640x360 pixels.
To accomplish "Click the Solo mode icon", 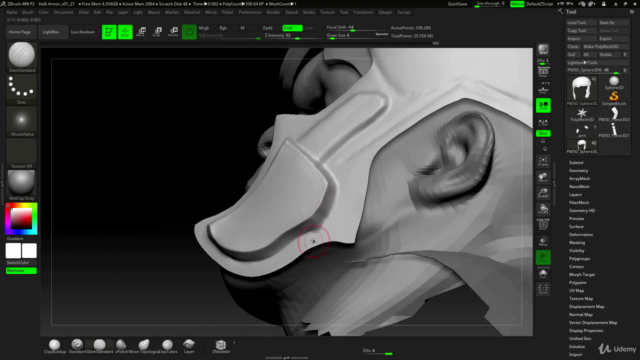I will [x=543, y=274].
